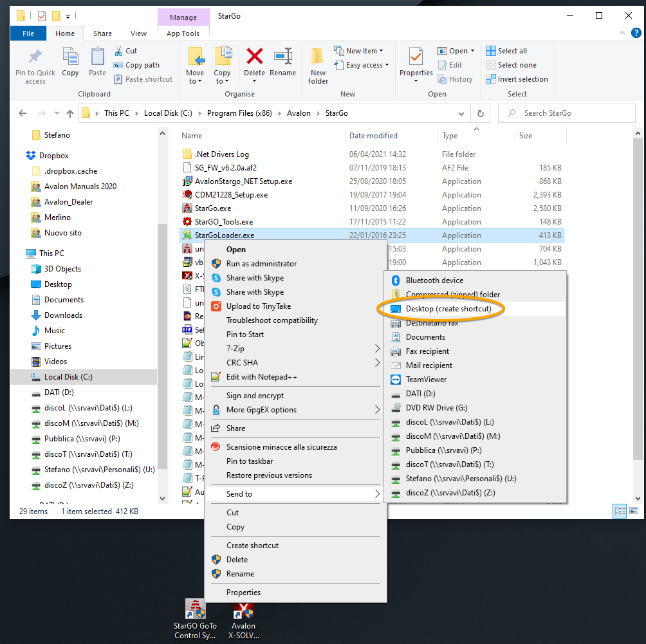
Task: Choose Edit with Notepad++
Action: point(261,377)
